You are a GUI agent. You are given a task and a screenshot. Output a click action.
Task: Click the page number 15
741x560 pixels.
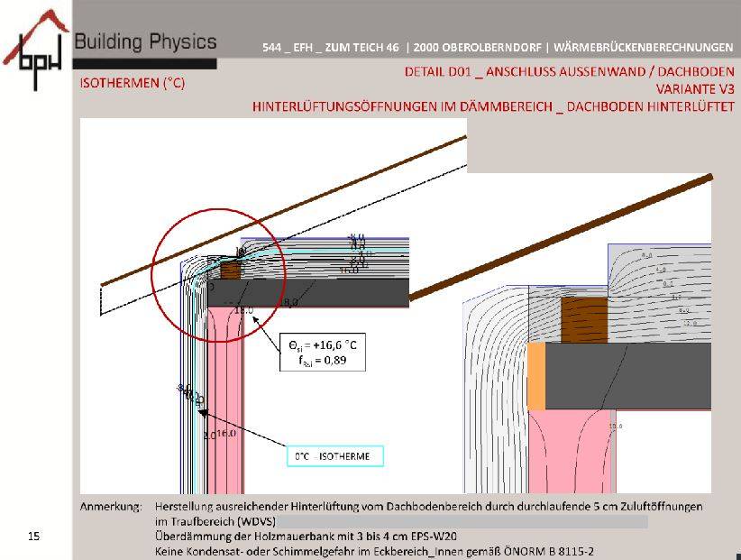[x=33, y=537]
